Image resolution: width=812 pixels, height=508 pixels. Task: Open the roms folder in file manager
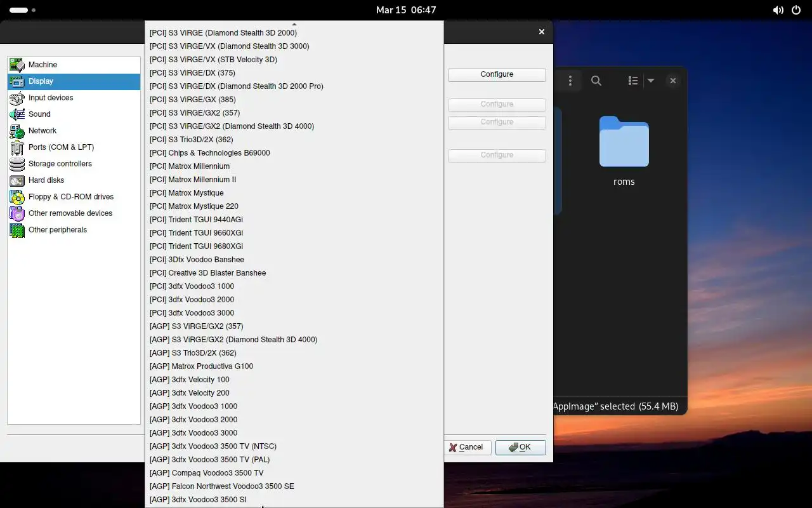tap(624, 151)
